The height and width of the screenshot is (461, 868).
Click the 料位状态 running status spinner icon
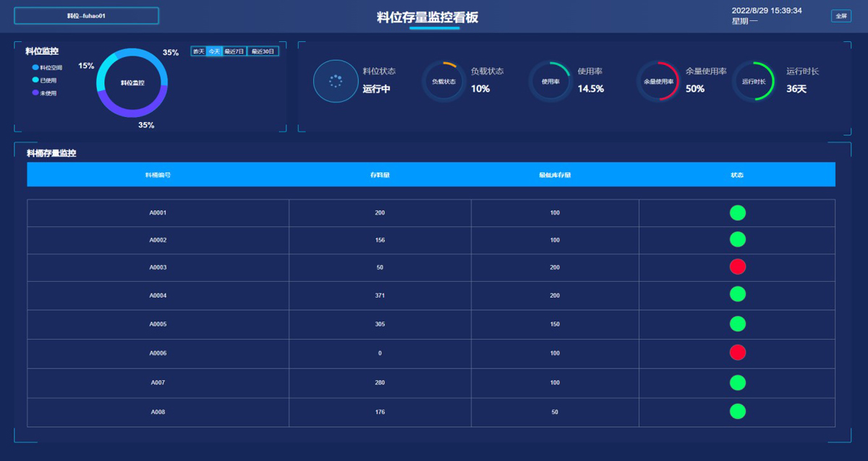(336, 81)
